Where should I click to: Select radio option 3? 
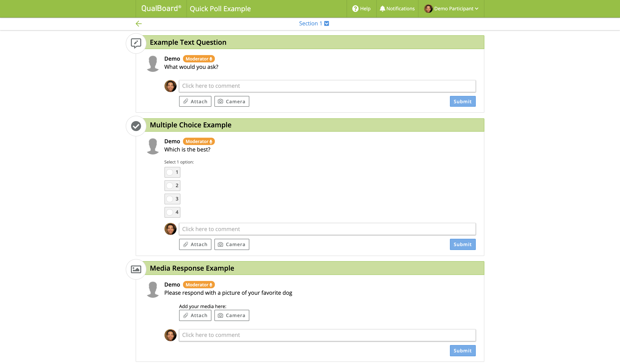click(172, 199)
